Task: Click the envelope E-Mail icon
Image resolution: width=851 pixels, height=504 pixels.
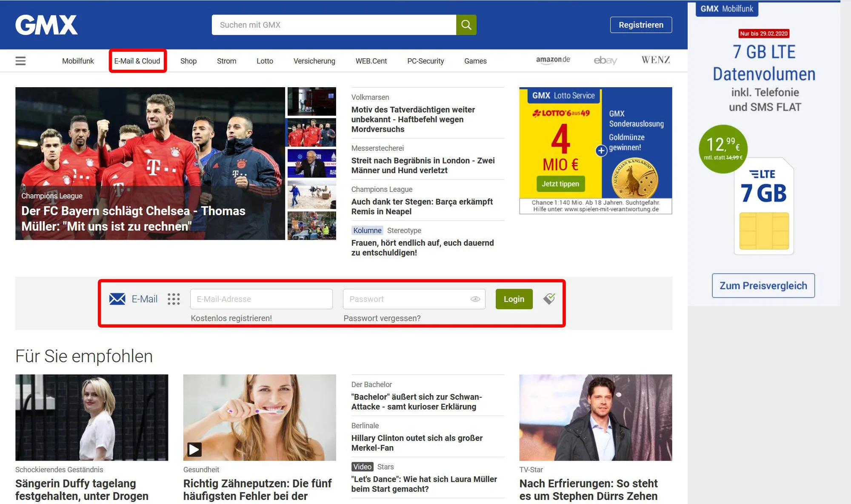Action: tap(117, 299)
